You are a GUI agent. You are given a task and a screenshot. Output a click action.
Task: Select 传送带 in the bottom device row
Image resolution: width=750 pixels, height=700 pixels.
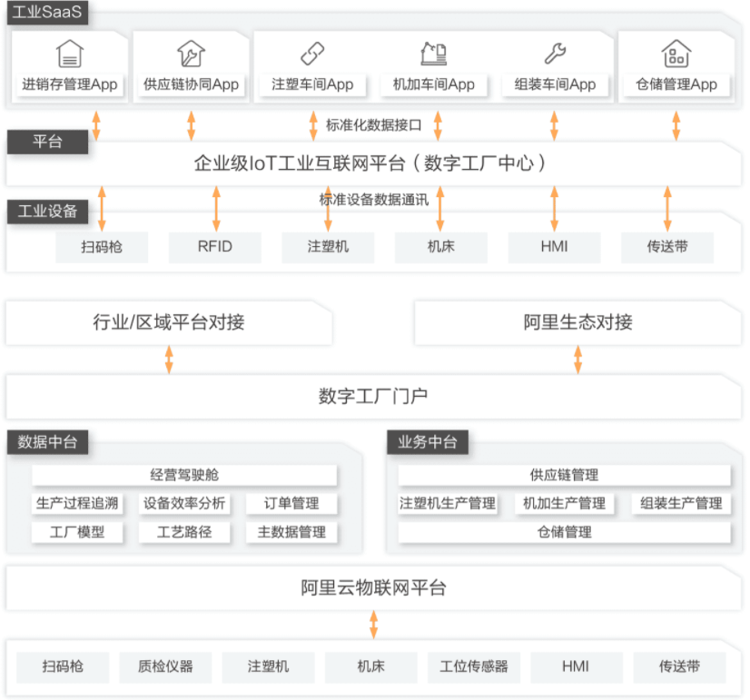tap(680, 667)
